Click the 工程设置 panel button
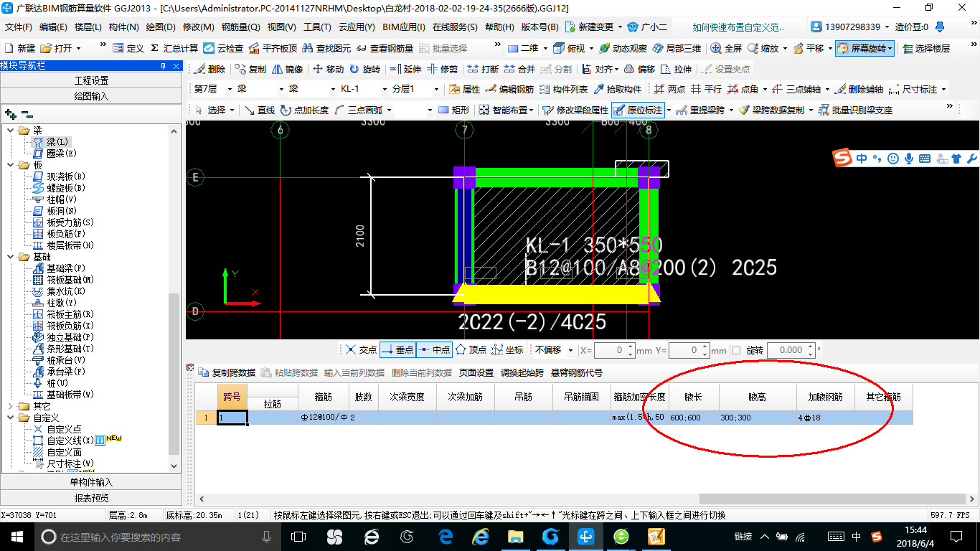Viewport: 980px width, 551px height. click(x=91, y=80)
